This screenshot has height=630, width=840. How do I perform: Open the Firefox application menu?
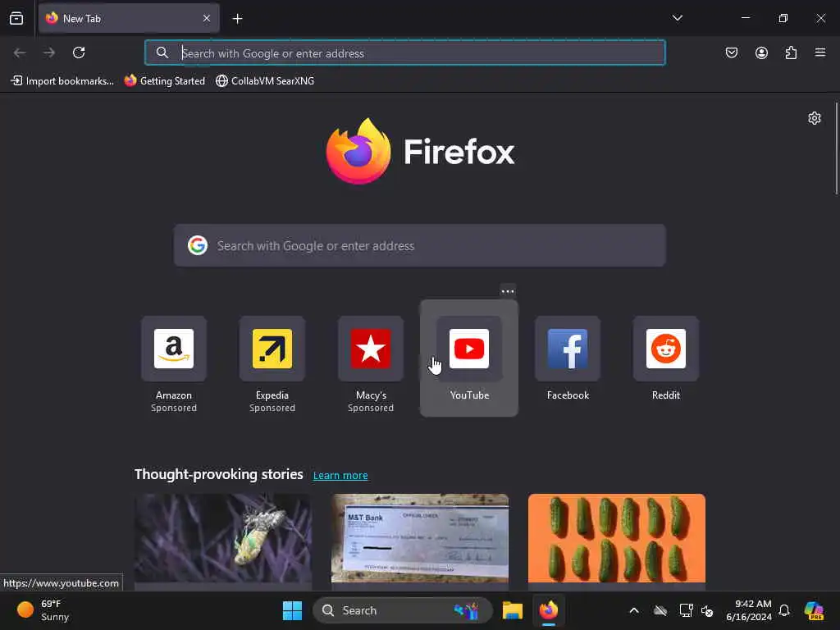(819, 52)
